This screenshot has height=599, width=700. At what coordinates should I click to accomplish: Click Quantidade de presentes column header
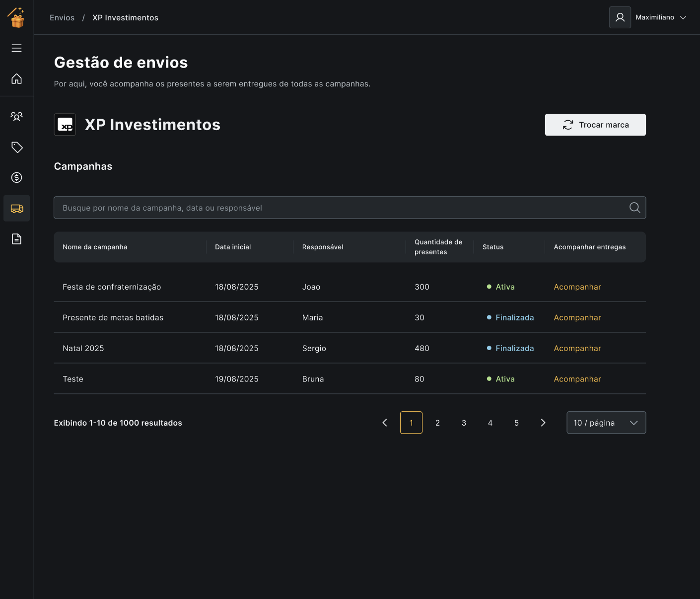pos(438,247)
